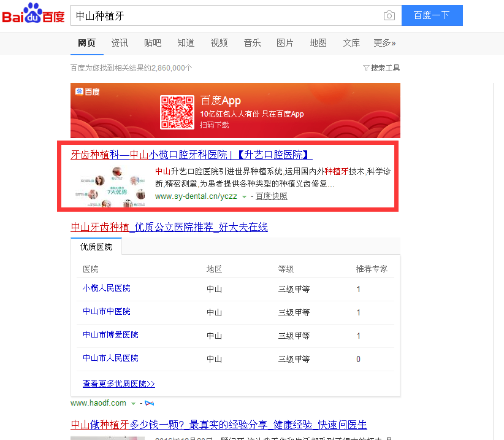Click the 医院 column header
The width and height of the screenshot is (504, 440).
91,269
